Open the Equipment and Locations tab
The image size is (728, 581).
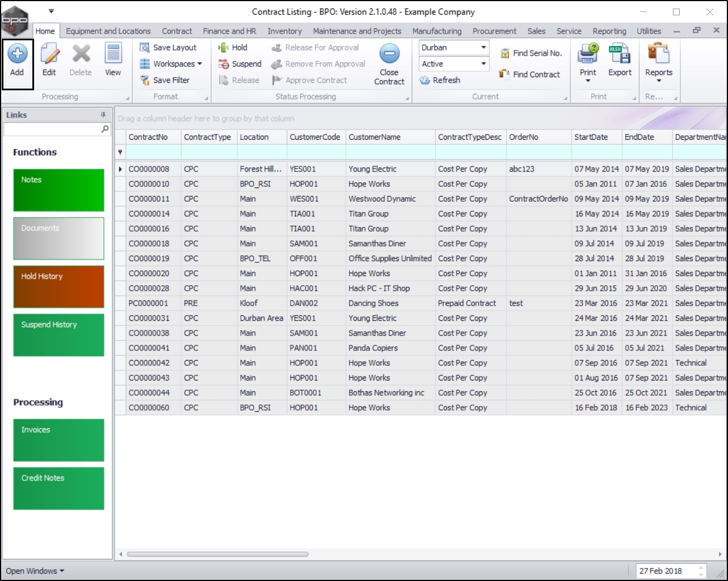pyautogui.click(x=108, y=31)
